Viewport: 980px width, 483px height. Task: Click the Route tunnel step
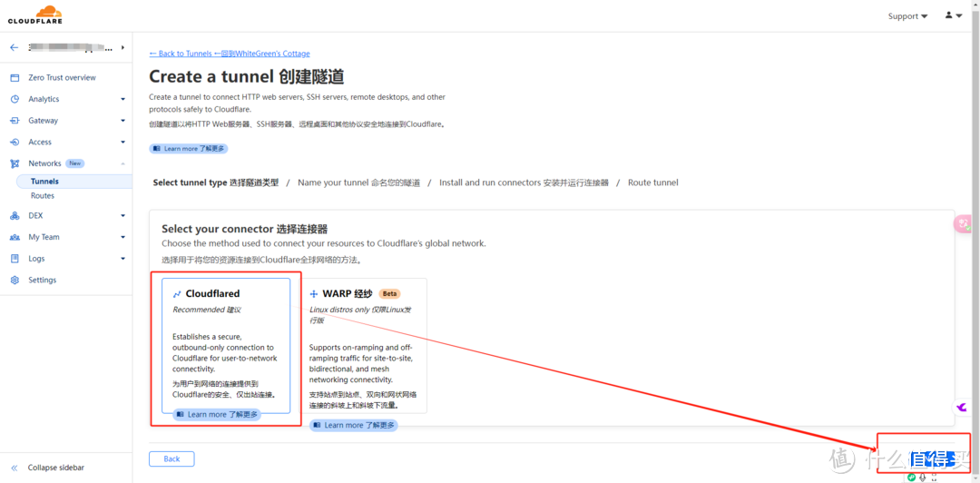pos(653,182)
